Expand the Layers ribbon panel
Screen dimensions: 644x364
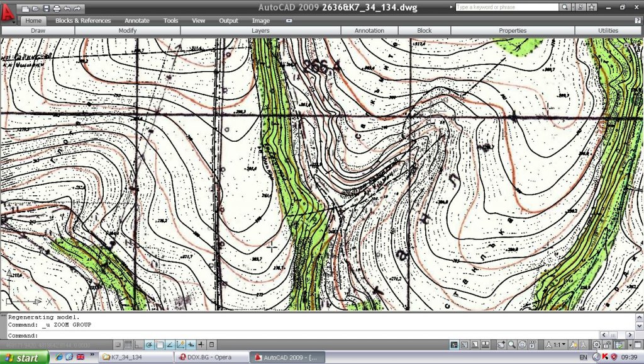(x=260, y=30)
